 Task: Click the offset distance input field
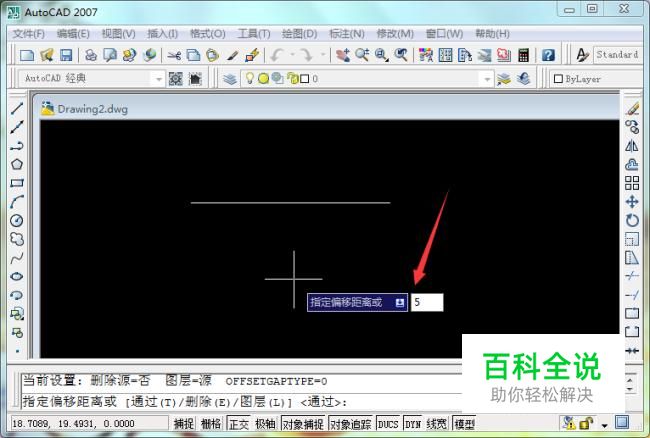(x=427, y=302)
